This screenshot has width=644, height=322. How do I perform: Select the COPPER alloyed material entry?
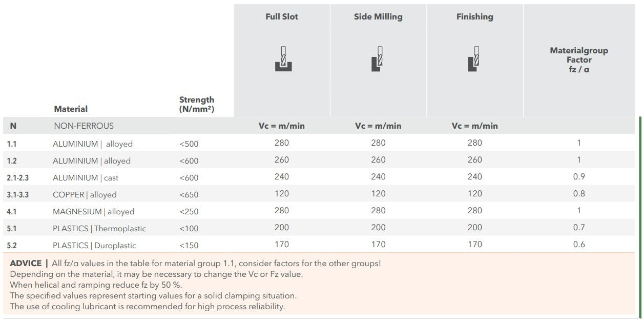[85, 195]
